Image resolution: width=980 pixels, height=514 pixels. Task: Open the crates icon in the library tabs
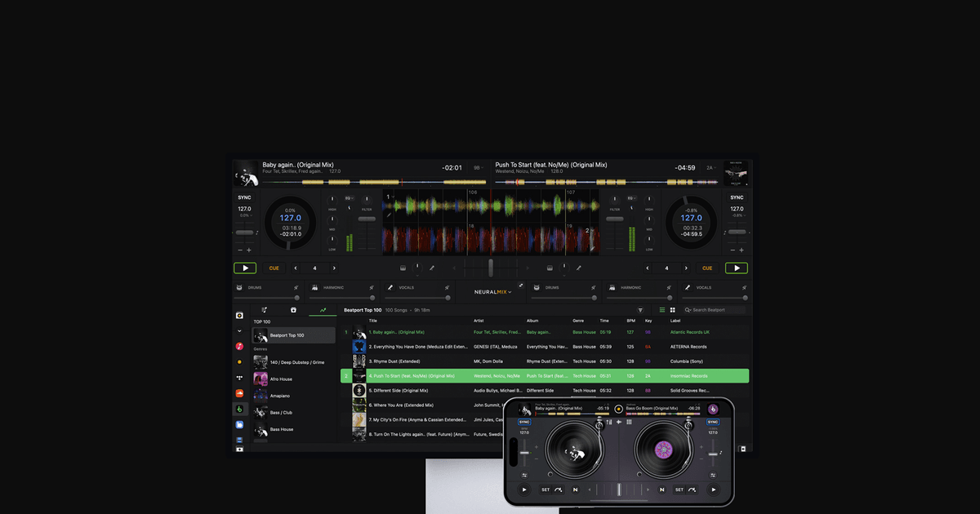292,310
